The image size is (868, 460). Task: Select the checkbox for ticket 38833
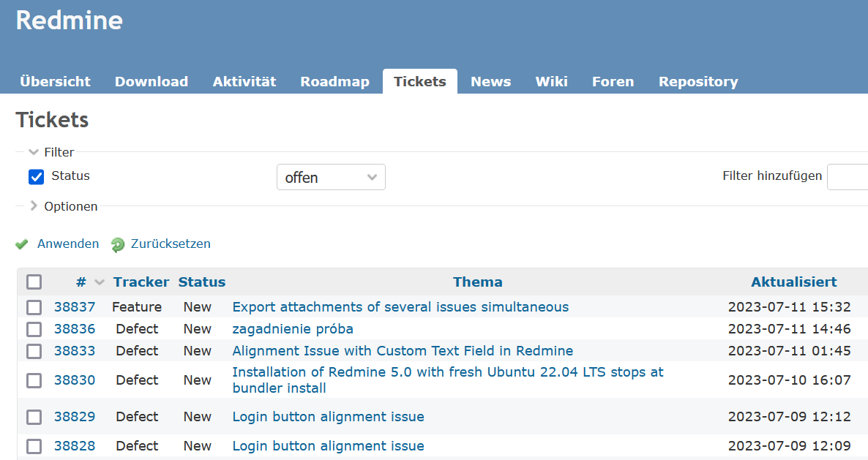(x=34, y=351)
